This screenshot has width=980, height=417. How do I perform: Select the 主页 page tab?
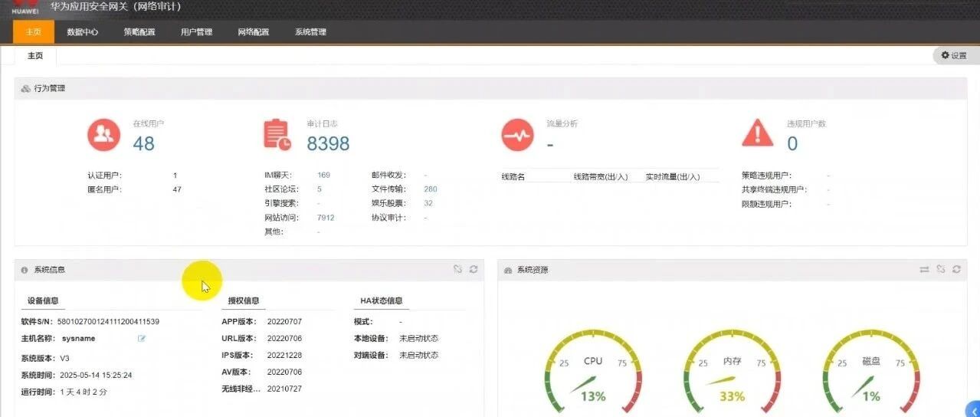(35, 56)
